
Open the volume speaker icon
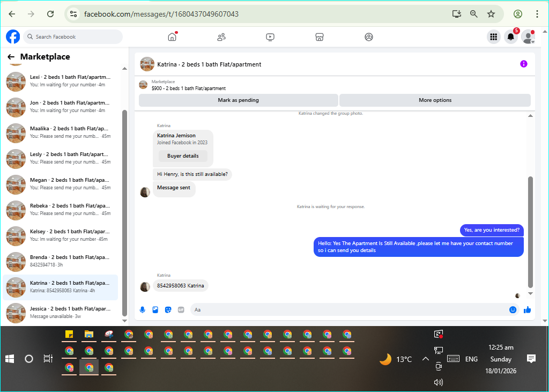point(439,382)
